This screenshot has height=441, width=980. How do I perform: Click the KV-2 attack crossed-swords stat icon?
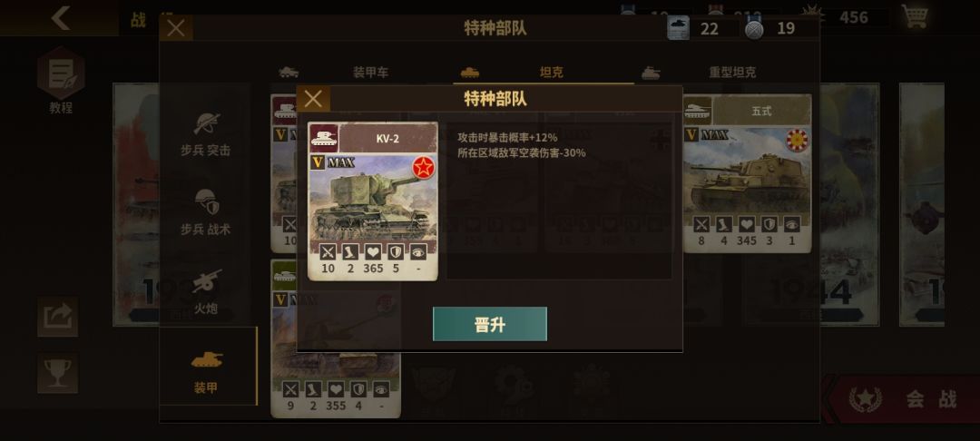[328, 251]
